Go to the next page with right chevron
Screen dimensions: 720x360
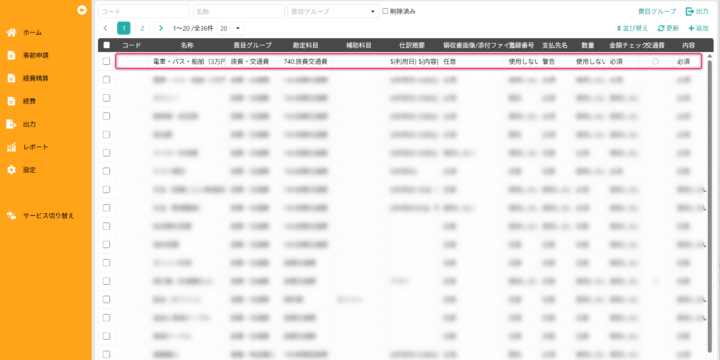160,28
